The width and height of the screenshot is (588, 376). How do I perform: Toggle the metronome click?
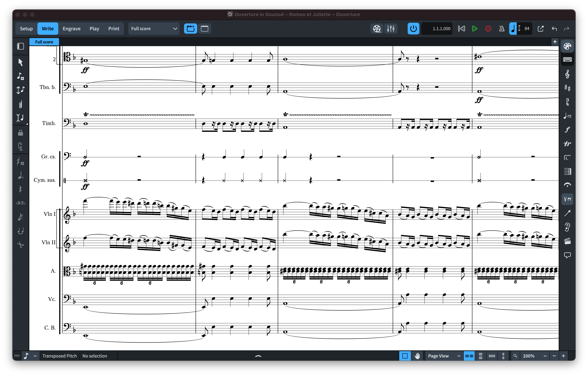coord(501,29)
